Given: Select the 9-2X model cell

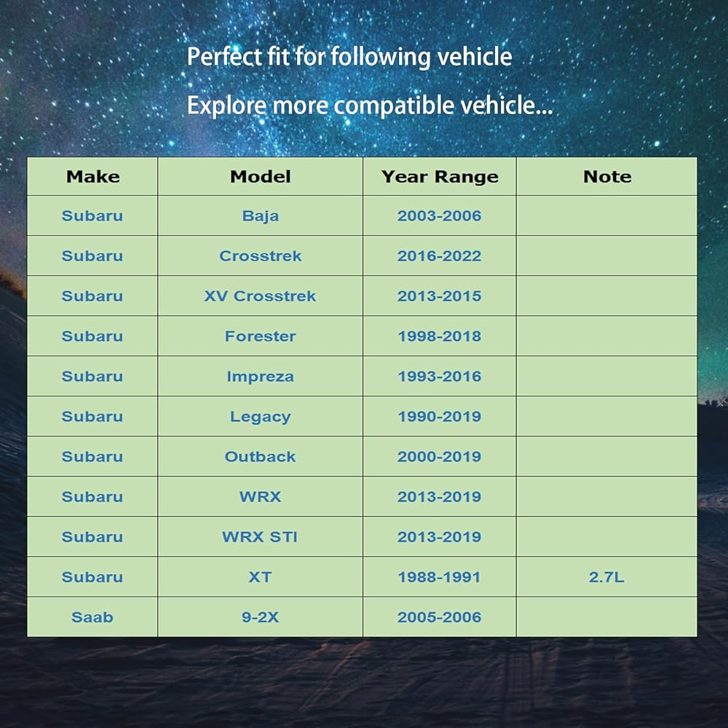Looking at the screenshot, I should tap(260, 617).
